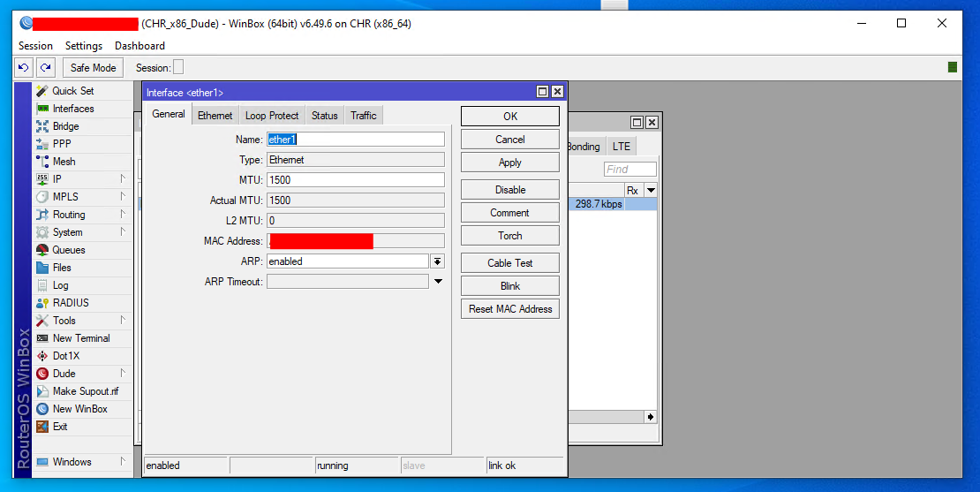Click the Undo toolbar arrow
Image resolution: width=980 pixels, height=492 pixels.
[x=24, y=67]
